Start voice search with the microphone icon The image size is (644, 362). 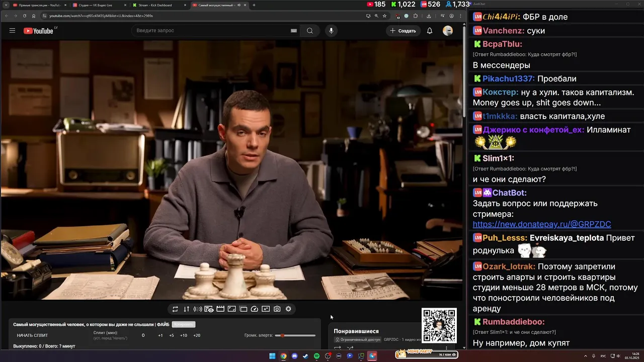pyautogui.click(x=331, y=31)
